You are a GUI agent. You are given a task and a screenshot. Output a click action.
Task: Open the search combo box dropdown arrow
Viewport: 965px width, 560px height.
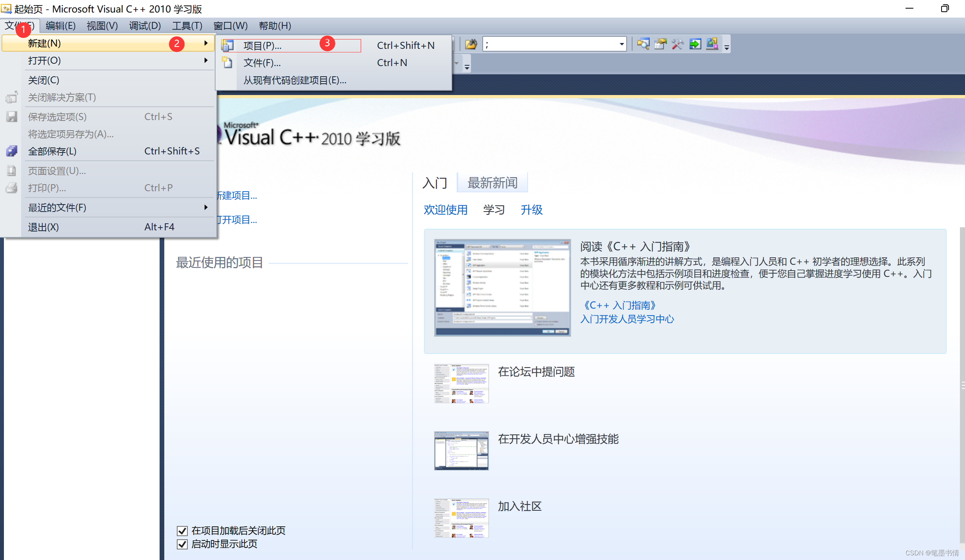[x=621, y=44]
